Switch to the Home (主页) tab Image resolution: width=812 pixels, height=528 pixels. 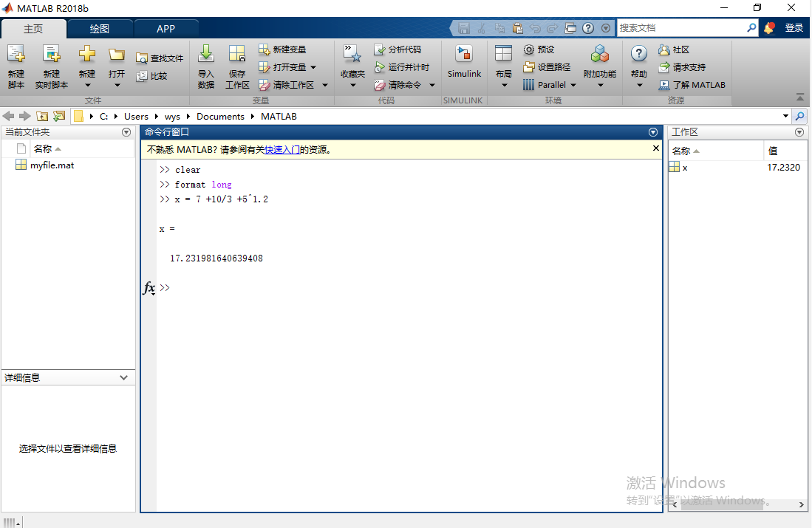[34, 29]
